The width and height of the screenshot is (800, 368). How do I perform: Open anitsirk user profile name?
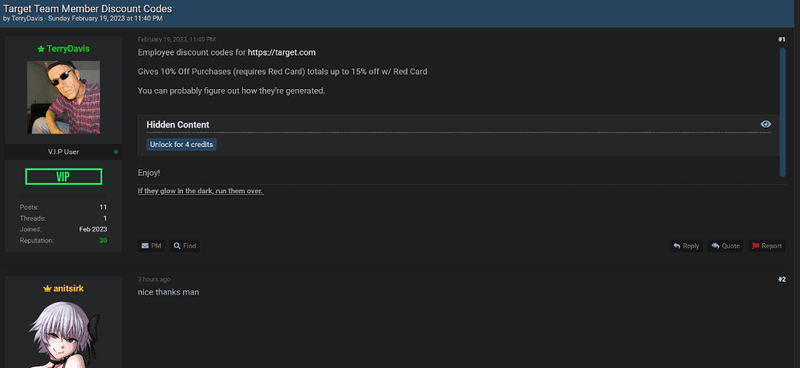coord(68,289)
